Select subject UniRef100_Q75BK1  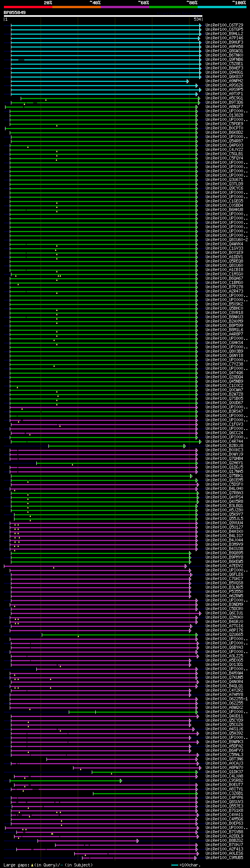pyautogui.click(x=224, y=476)
